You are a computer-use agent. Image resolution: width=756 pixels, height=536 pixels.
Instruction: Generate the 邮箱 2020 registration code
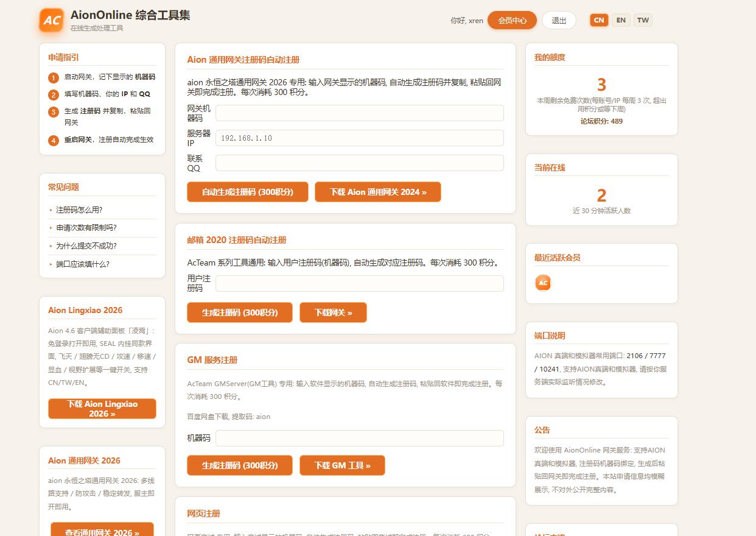[x=240, y=312]
